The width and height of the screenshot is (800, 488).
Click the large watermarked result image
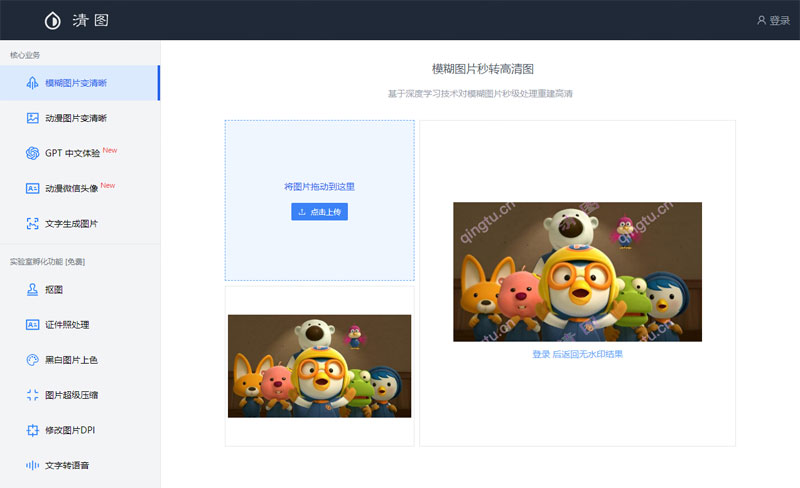click(577, 271)
